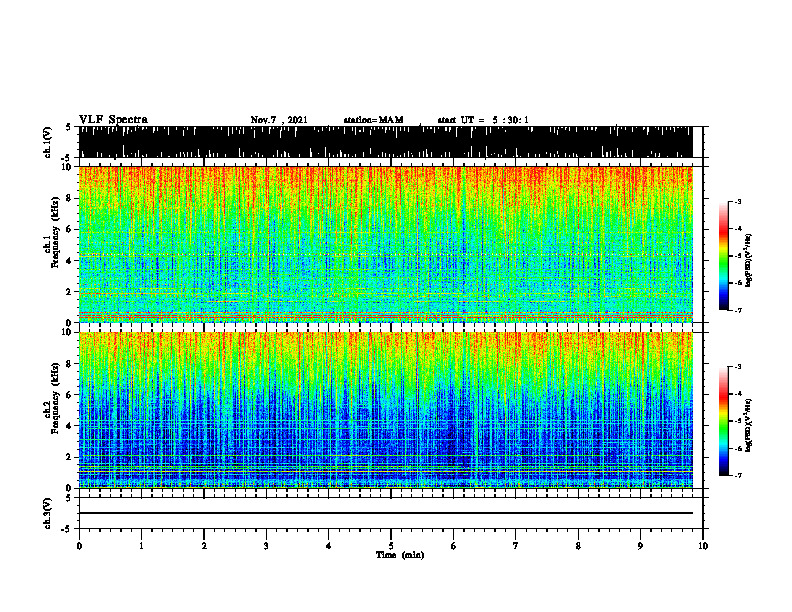The image size is (792, 612).
Task: Click inside the ch.1 spectrogram panel
Action: [x=385, y=244]
